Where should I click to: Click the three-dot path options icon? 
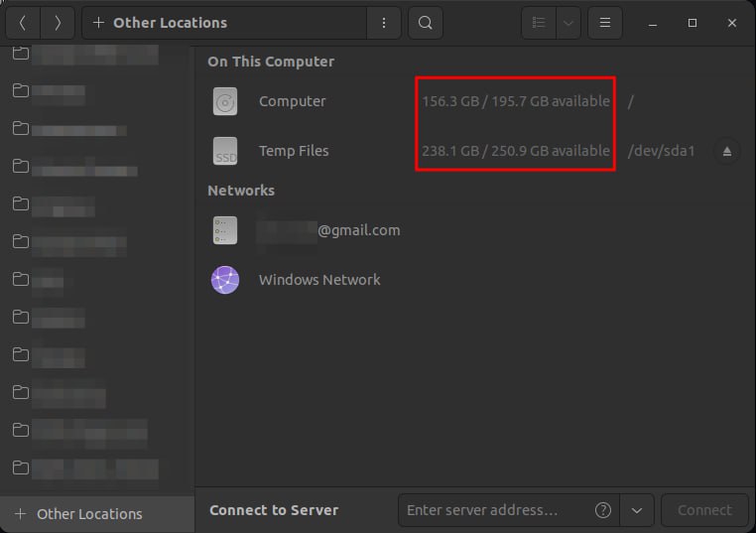(x=384, y=23)
